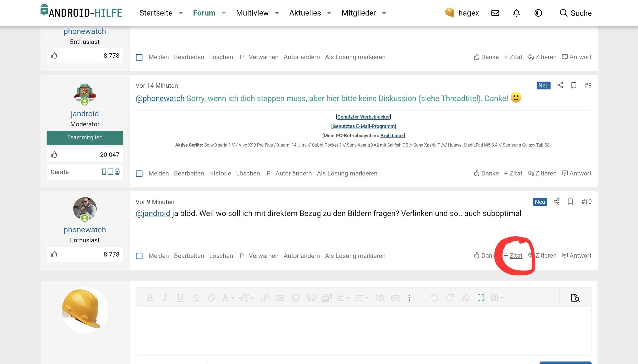Open the inbox envelope icon
Image resolution: width=638 pixels, height=364 pixels.
click(x=495, y=13)
